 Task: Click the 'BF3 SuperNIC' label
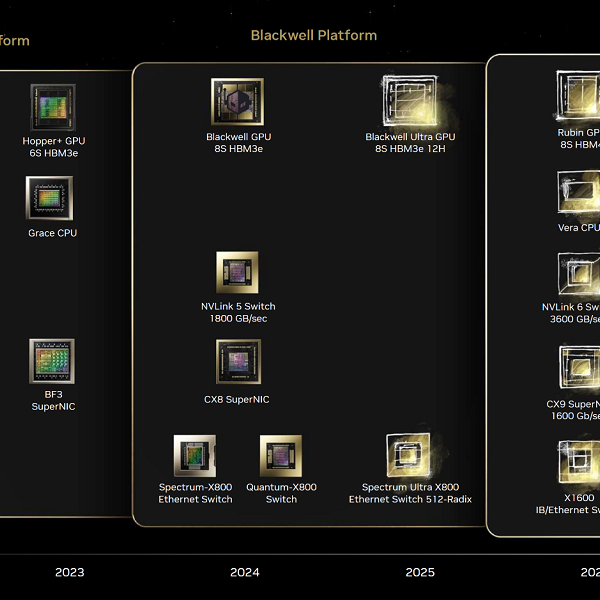(53, 400)
